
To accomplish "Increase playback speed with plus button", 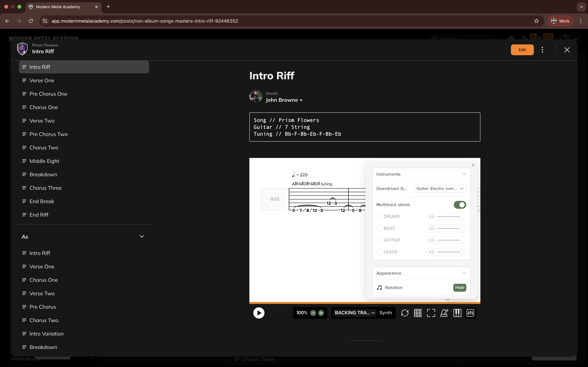I will tap(321, 313).
